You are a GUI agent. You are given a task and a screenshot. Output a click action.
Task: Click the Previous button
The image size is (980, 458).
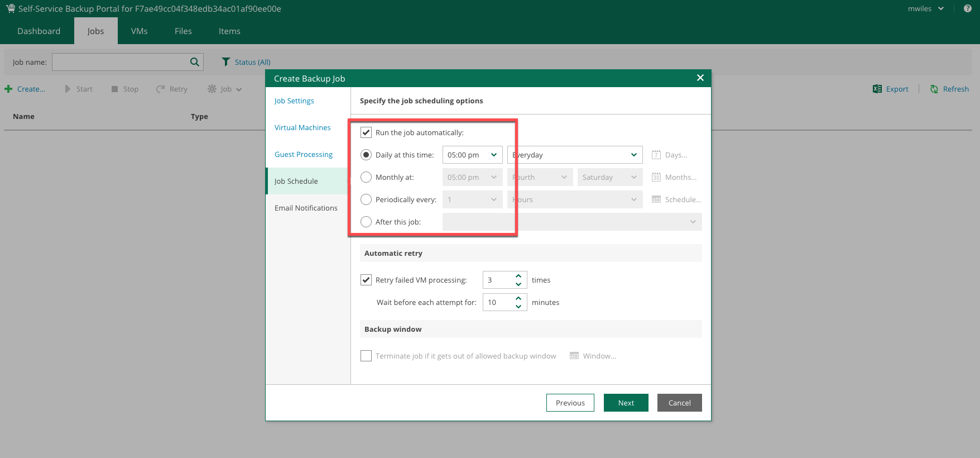[570, 403]
